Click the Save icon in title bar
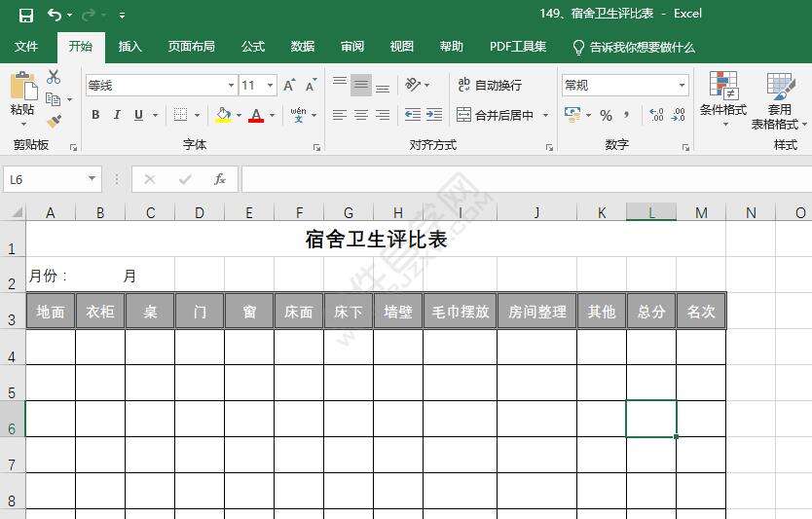The width and height of the screenshot is (812, 519). click(26, 15)
